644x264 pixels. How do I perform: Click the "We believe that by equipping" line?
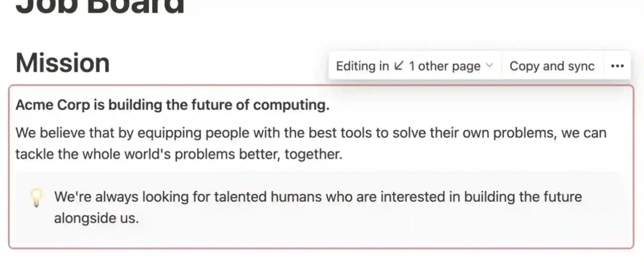(311, 133)
